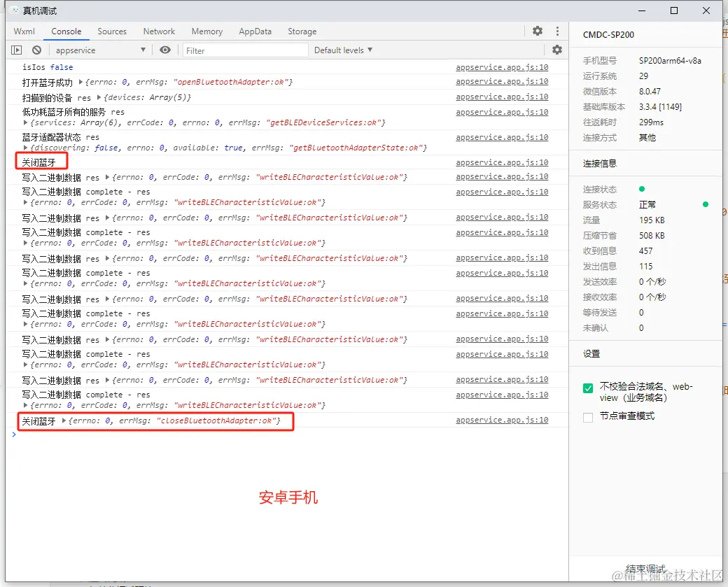
Task: Click 结束调试 button
Action: pos(645,569)
